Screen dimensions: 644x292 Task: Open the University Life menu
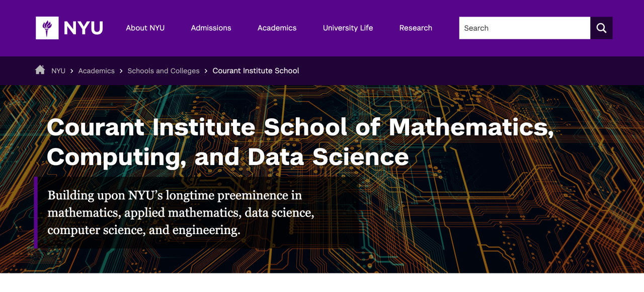348,28
